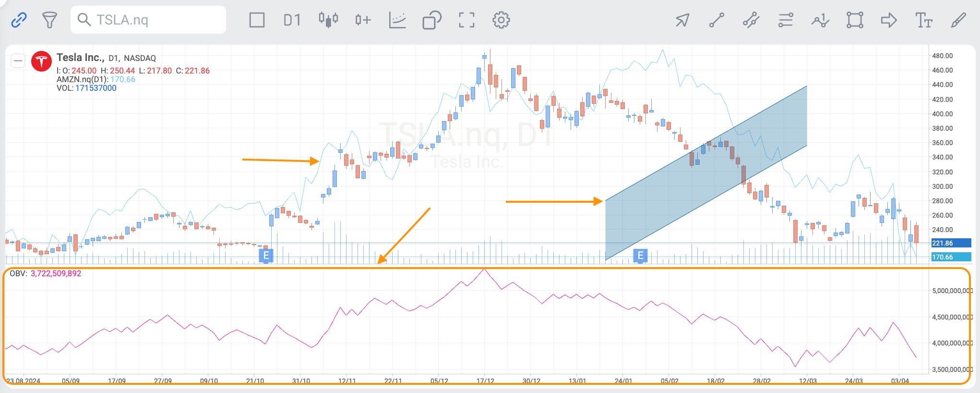Open the chart layout square icon
The width and height of the screenshot is (980, 393).
pyautogui.click(x=257, y=20)
